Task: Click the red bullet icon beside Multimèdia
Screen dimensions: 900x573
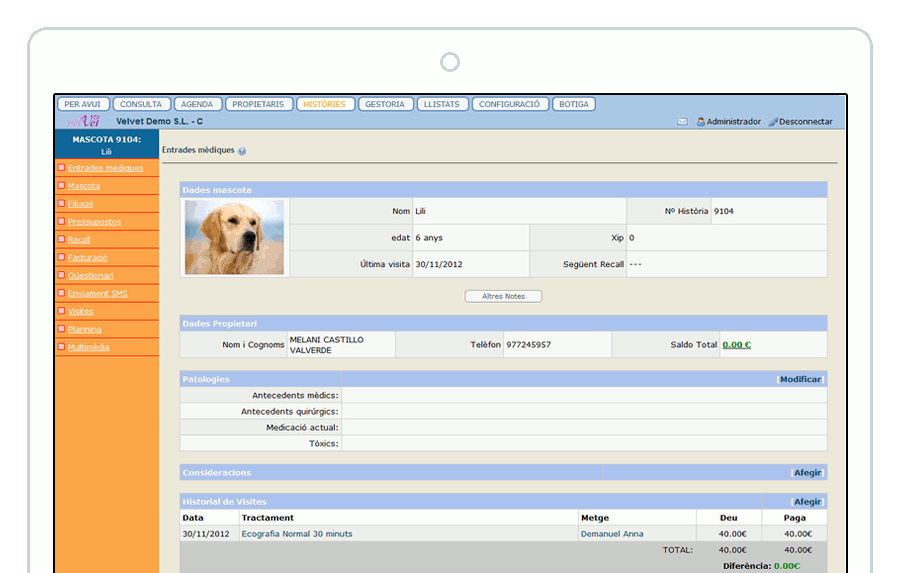Action: tap(61, 347)
